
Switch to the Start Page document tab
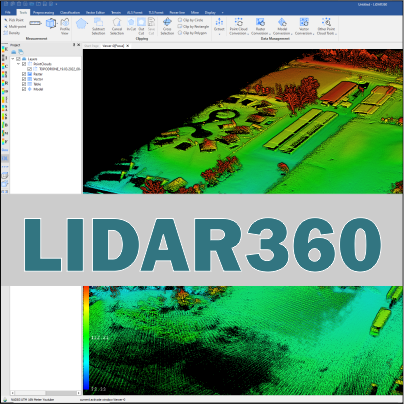coord(91,46)
